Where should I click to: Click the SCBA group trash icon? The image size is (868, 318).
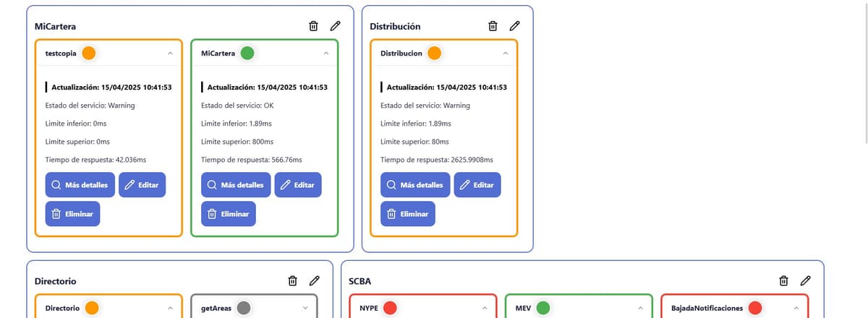click(x=783, y=280)
